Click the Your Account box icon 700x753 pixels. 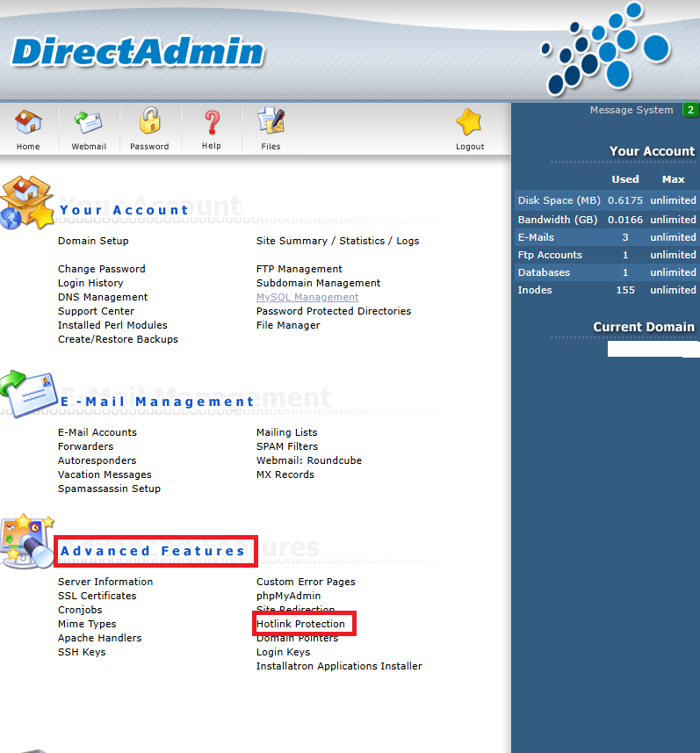(27, 203)
